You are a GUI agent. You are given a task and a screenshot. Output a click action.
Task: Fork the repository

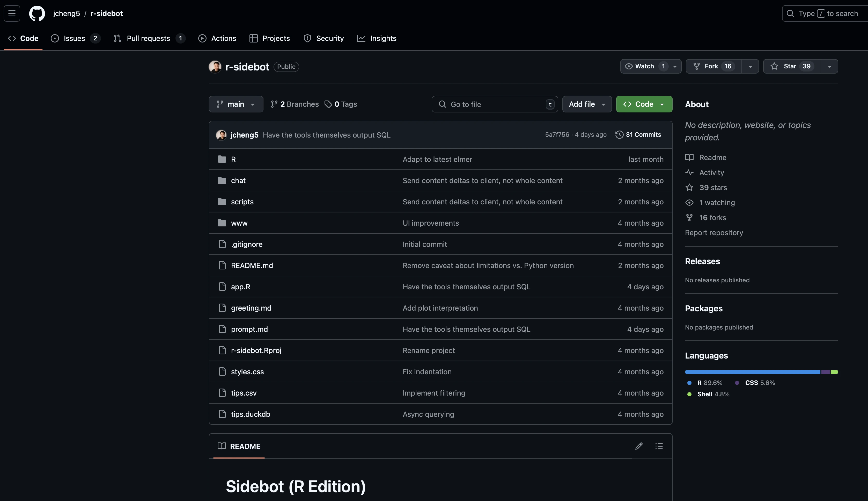click(714, 66)
